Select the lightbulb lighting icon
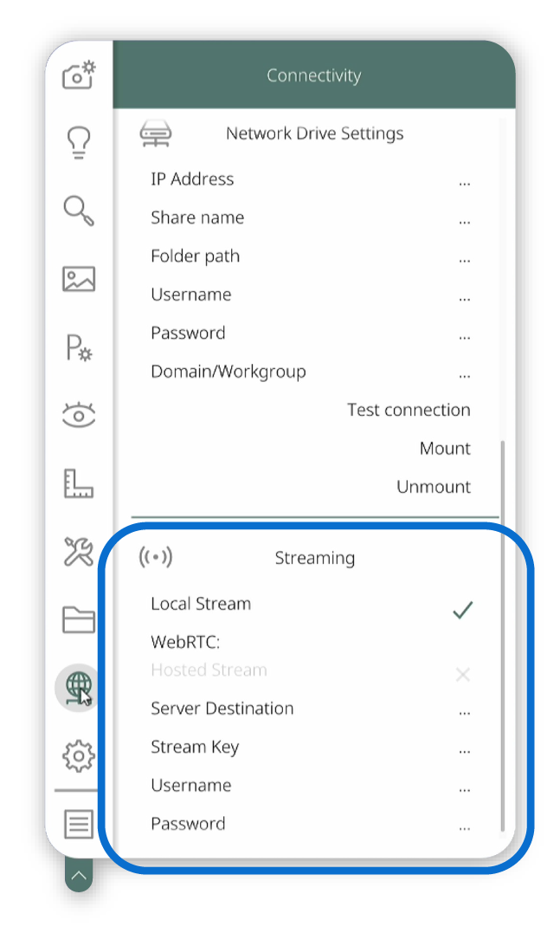560x933 pixels. pos(79,143)
